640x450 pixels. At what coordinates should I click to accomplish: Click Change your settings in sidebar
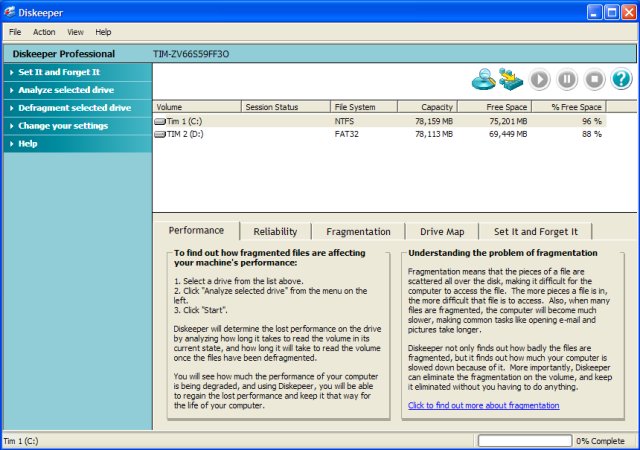[x=63, y=126]
